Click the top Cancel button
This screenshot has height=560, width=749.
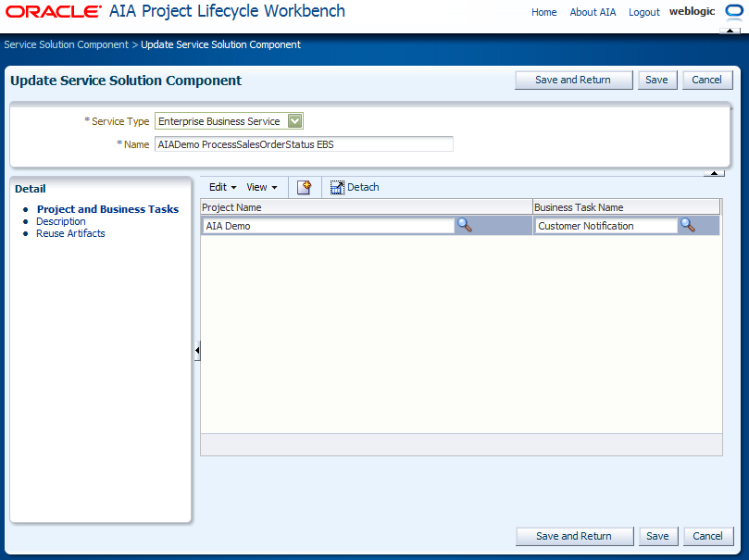(x=707, y=80)
